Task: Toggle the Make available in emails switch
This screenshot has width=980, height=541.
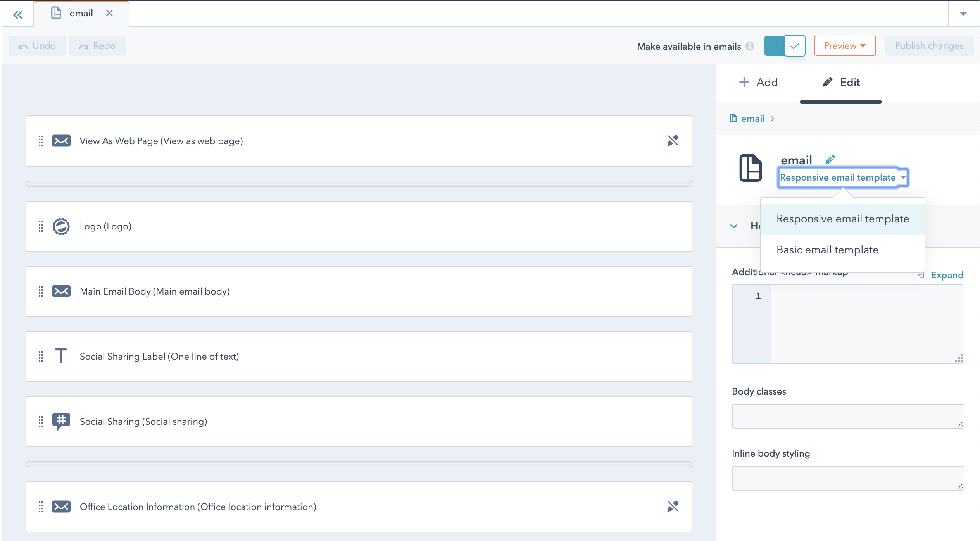Action: click(x=784, y=46)
